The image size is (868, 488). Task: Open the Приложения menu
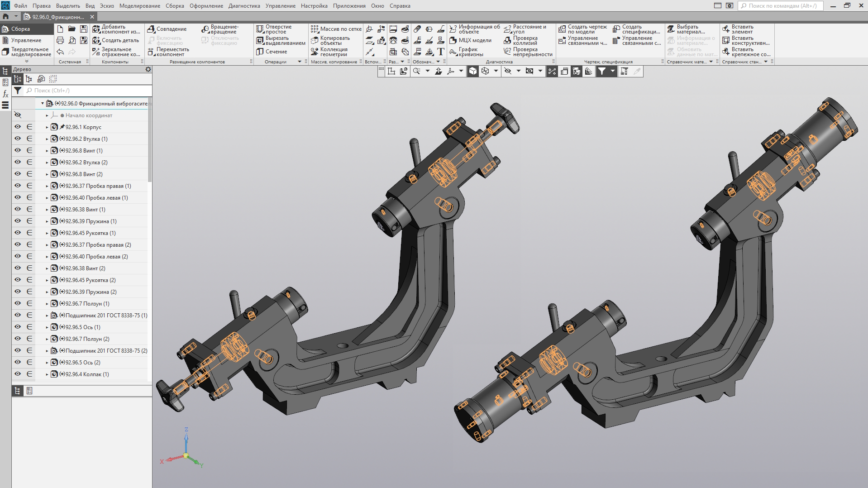coord(349,6)
